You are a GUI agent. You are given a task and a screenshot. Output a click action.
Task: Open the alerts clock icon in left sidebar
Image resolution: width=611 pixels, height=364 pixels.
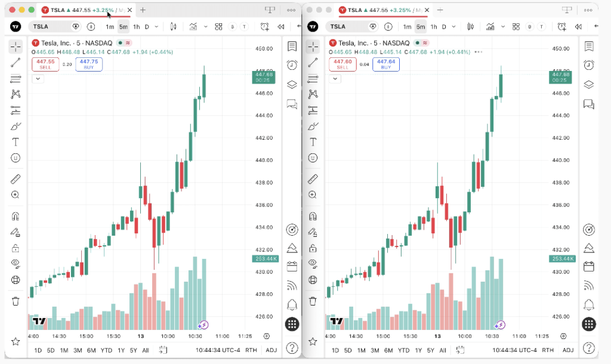coord(292,65)
